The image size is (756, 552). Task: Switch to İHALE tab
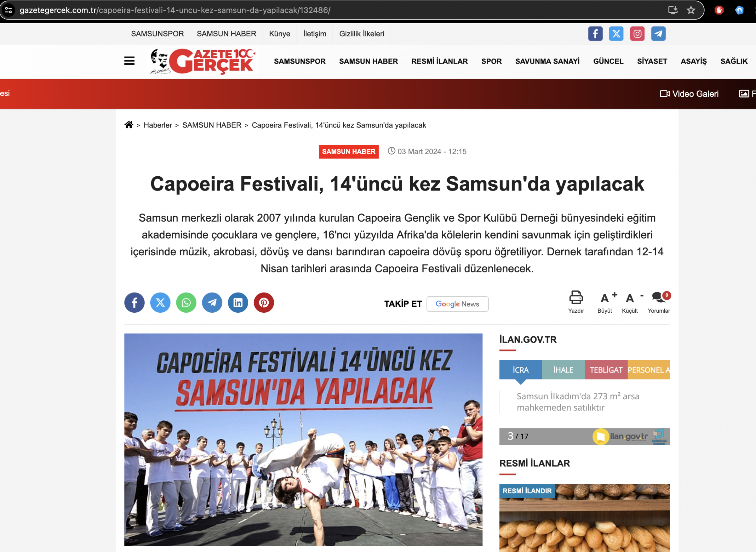point(563,370)
